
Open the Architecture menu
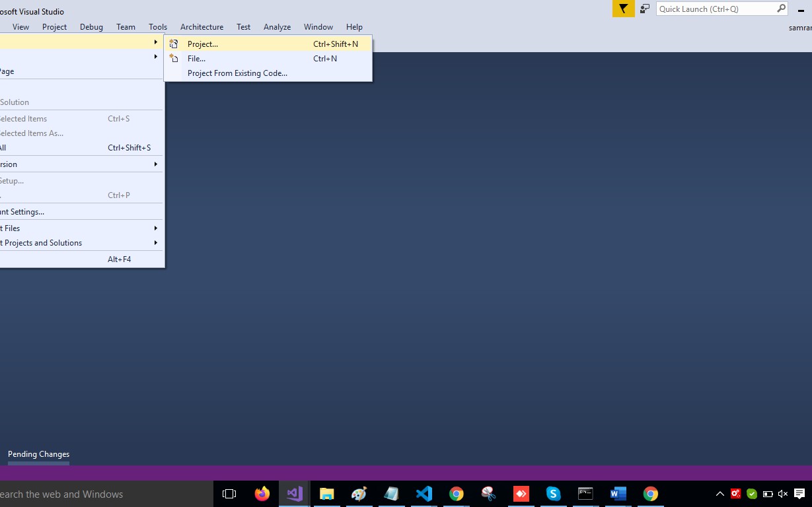click(202, 27)
